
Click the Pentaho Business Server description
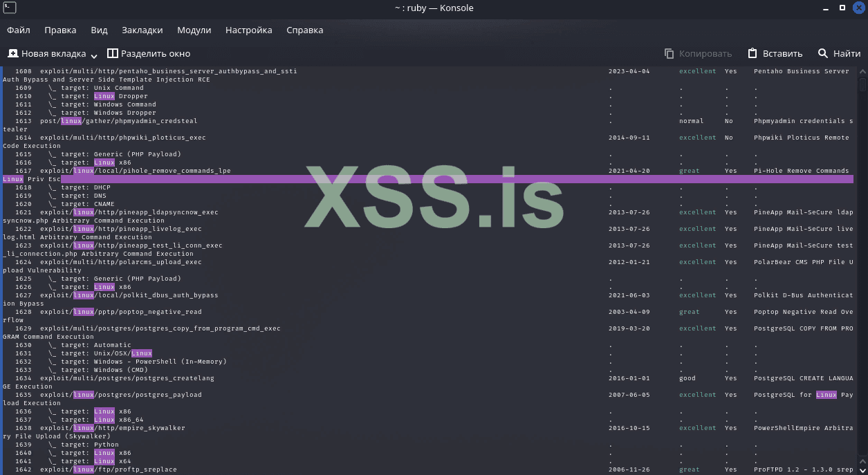coord(802,71)
